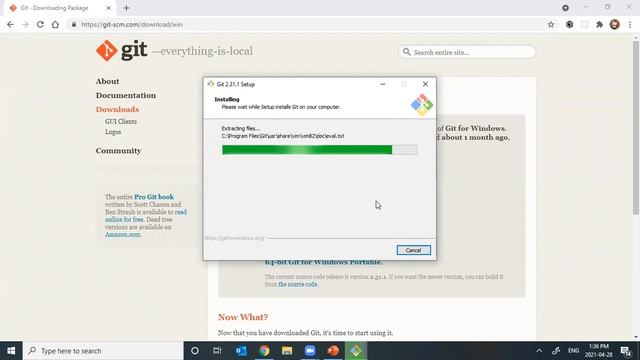Open the Pro Git book link
640x360 pixels.
[154, 197]
